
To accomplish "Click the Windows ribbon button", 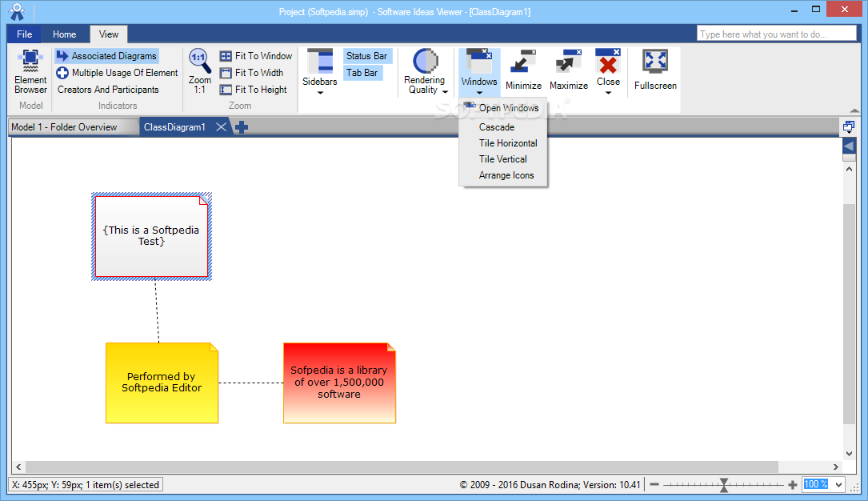I will (479, 73).
